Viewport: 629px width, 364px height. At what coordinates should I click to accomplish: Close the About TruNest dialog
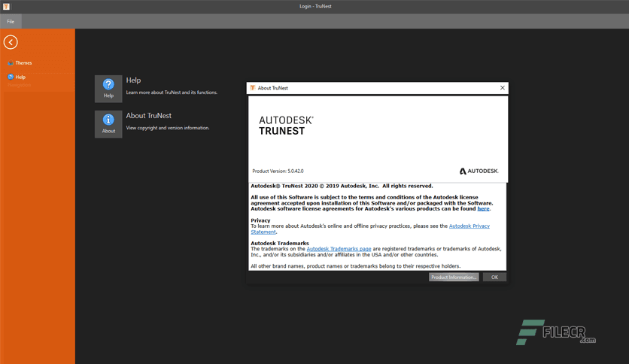click(503, 88)
